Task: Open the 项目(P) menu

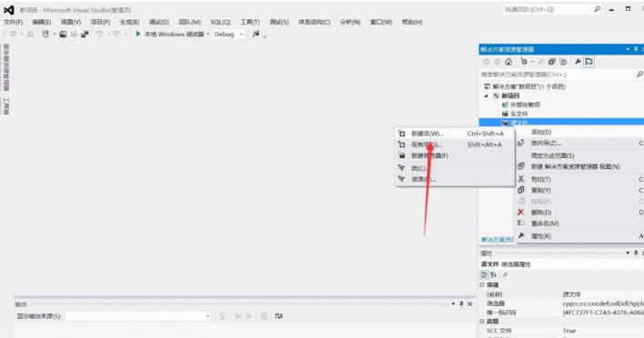Action: click(x=100, y=22)
